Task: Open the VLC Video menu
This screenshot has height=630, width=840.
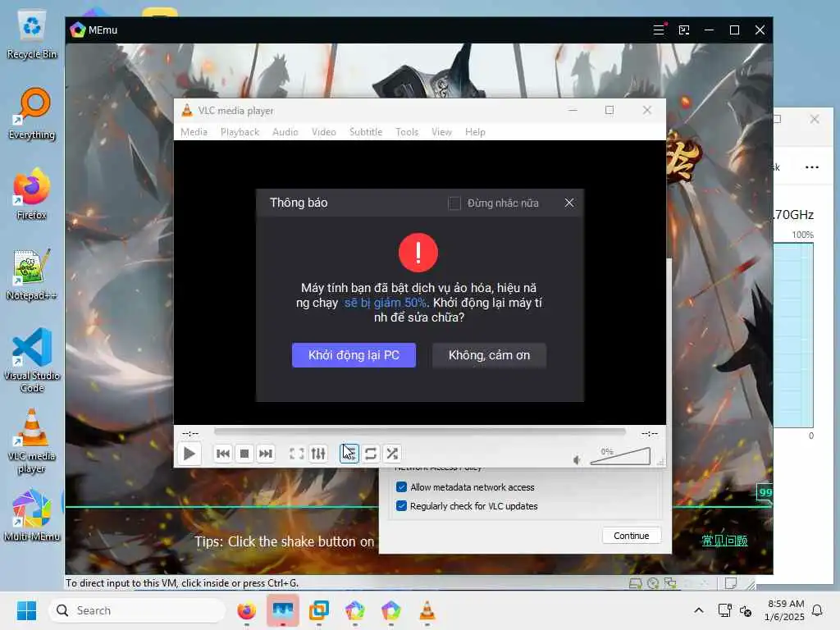Action: pos(323,132)
